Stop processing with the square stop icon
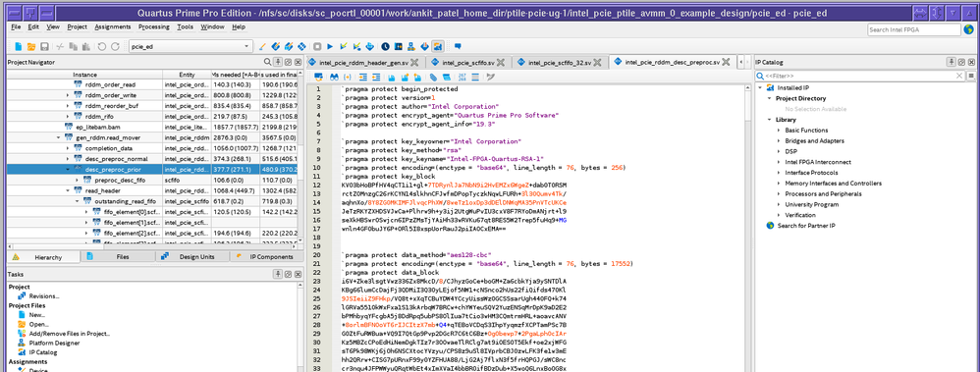 click(x=317, y=47)
